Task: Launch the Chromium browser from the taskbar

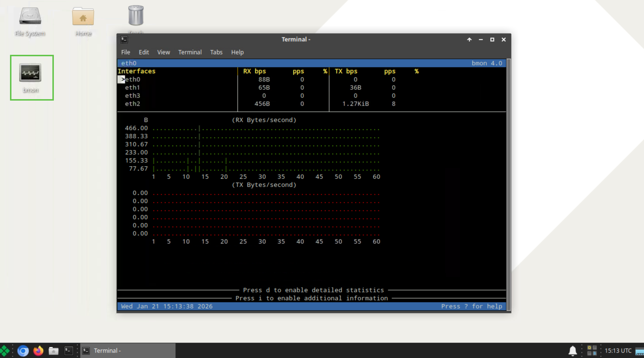Action: pos(23,351)
